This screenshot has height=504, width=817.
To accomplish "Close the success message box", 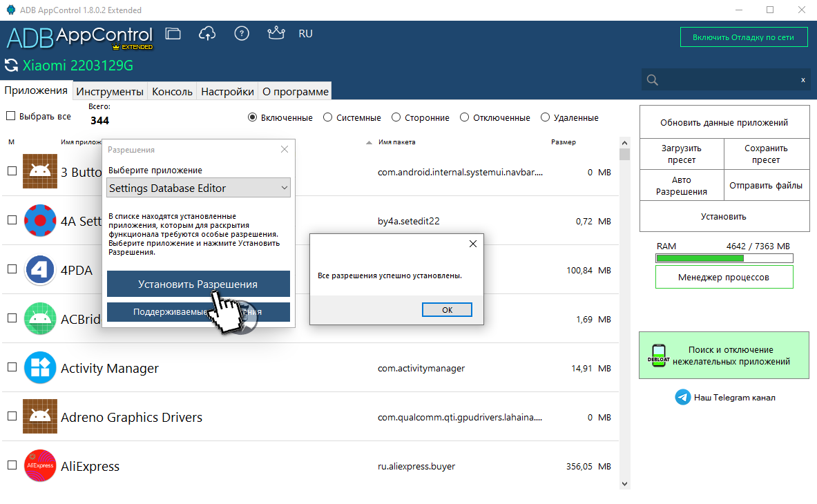I will point(473,244).
